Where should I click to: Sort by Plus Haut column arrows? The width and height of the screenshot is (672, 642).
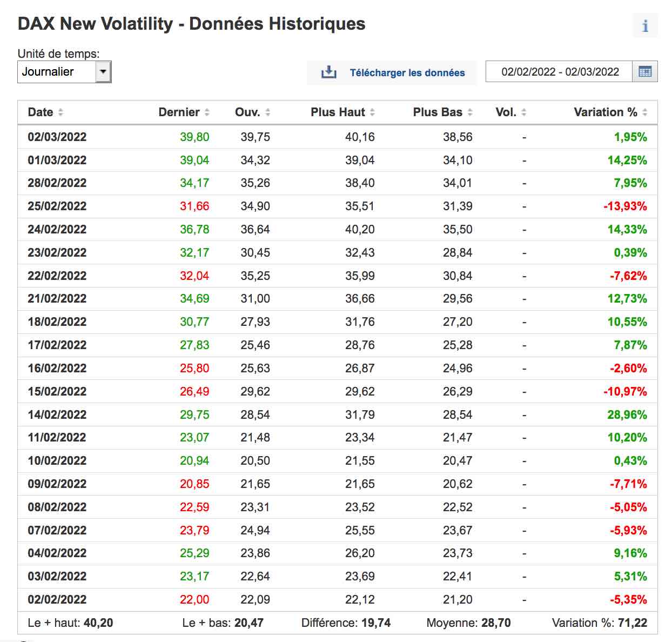(372, 112)
